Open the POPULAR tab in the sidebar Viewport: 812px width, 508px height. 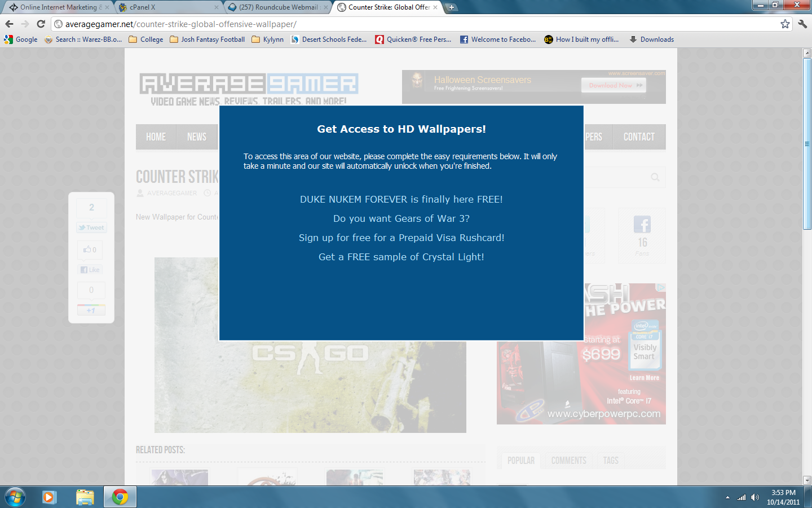tap(521, 461)
